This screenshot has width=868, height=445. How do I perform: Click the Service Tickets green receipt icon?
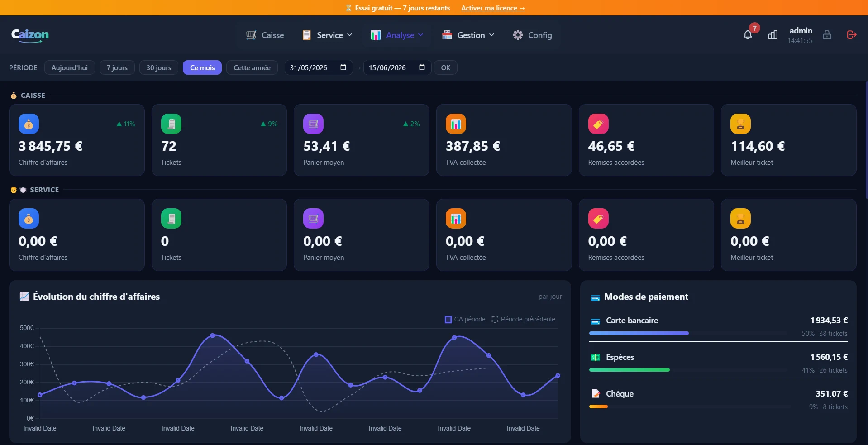click(171, 219)
